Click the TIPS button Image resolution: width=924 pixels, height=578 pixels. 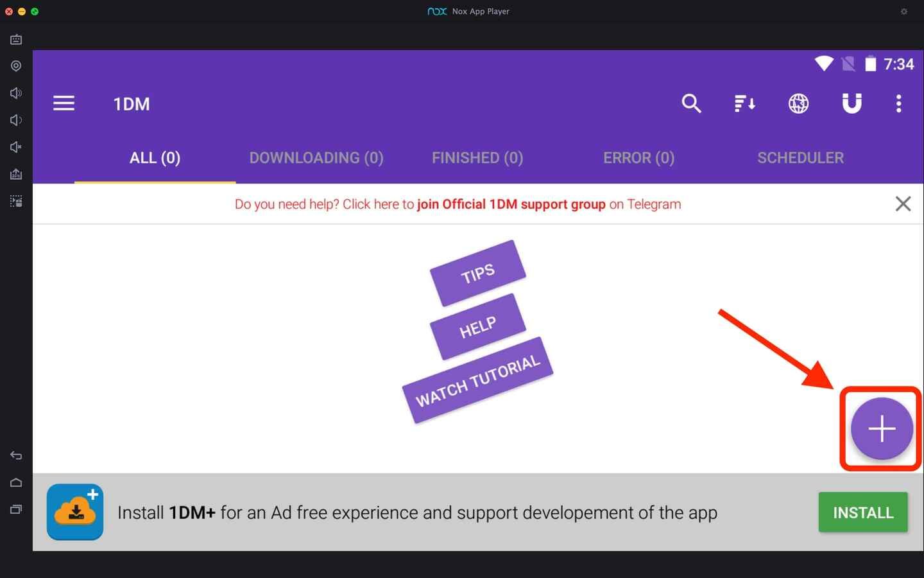[x=478, y=274]
